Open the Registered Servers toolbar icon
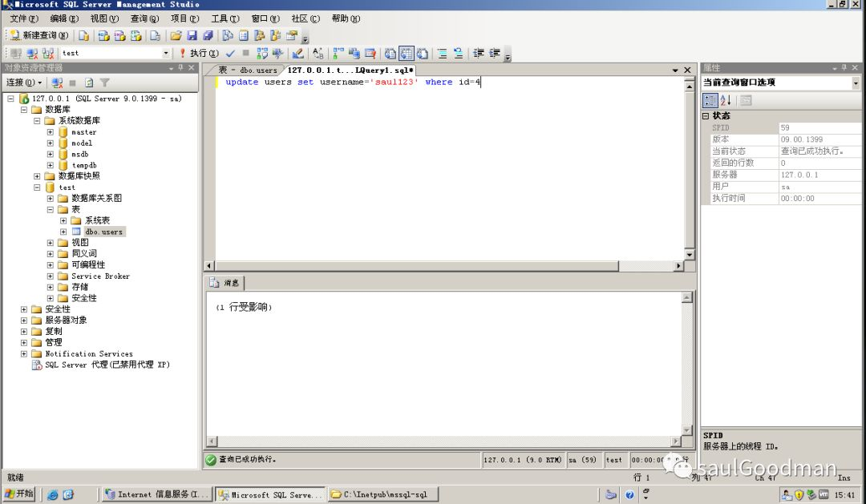The width and height of the screenshot is (866, 504). (227, 36)
